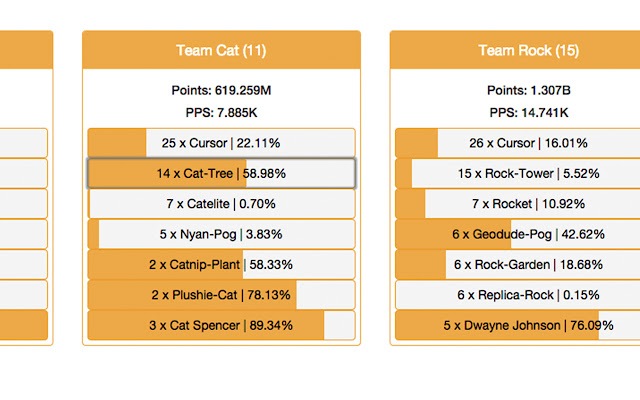This screenshot has width=640, height=400.
Task: Click the Team Cat (11) header
Action: pyautogui.click(x=221, y=50)
